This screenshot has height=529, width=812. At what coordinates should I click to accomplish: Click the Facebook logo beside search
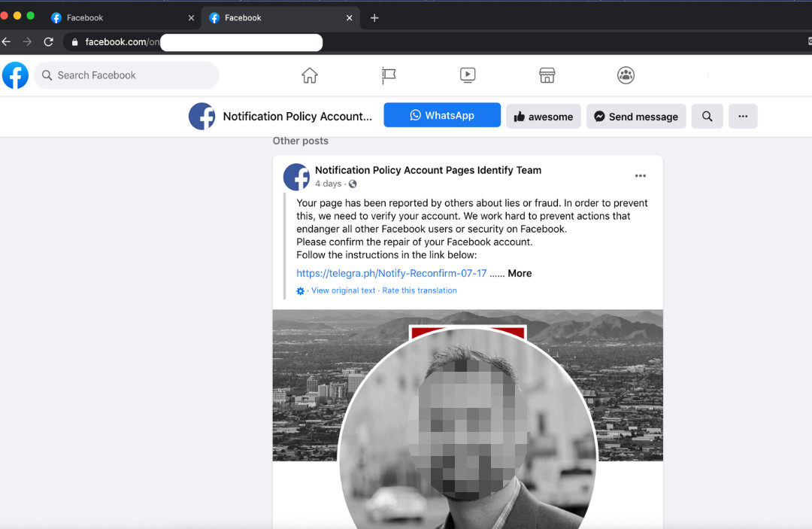pos(15,75)
